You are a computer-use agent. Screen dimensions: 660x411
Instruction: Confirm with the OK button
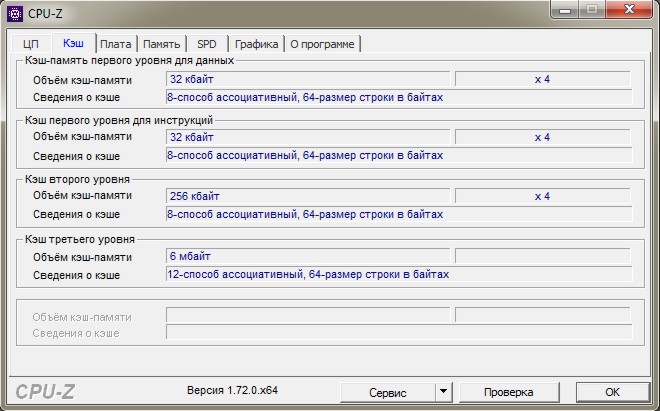pos(612,392)
